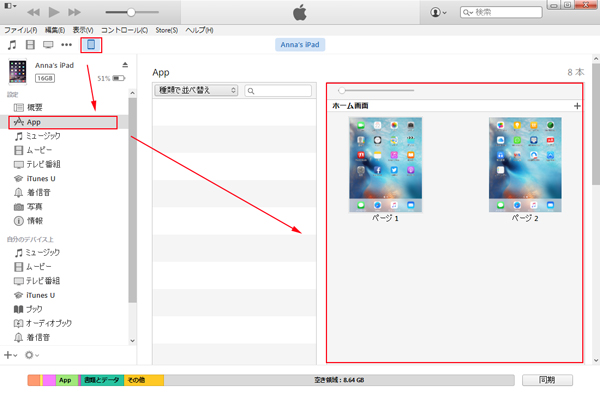Skip to next track
Screen dimensions: 600x395
click(x=75, y=12)
